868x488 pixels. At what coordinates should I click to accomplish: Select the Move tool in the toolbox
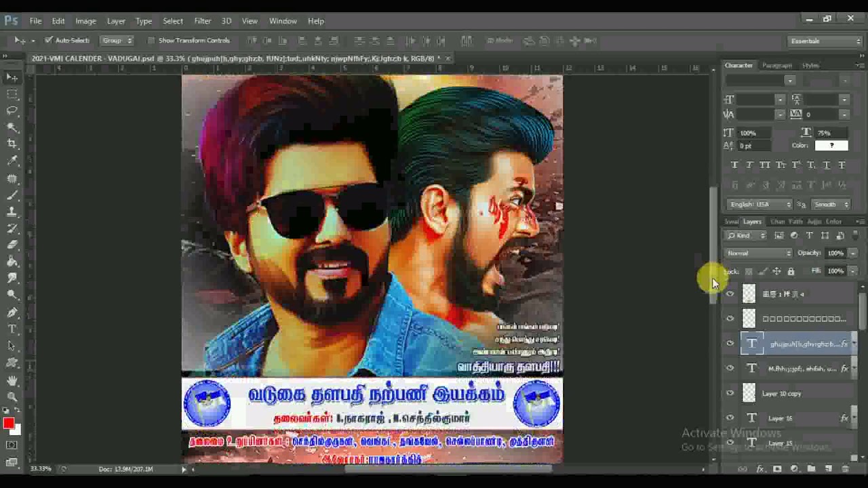[x=12, y=77]
